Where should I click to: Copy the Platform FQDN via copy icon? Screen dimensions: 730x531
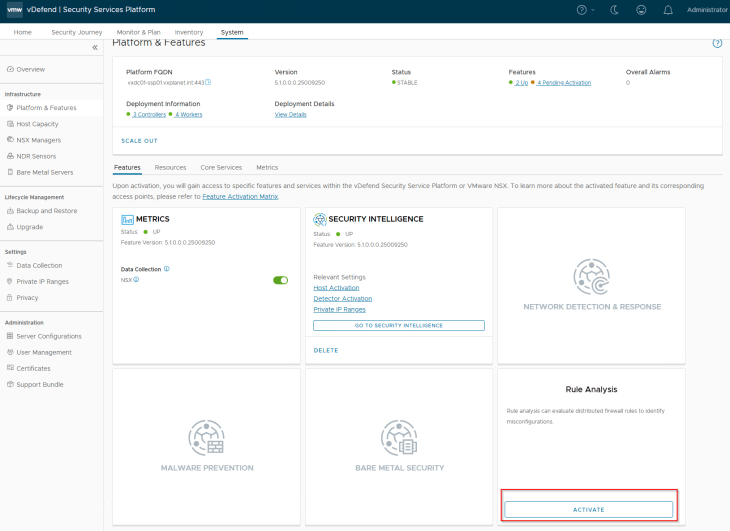(208, 82)
